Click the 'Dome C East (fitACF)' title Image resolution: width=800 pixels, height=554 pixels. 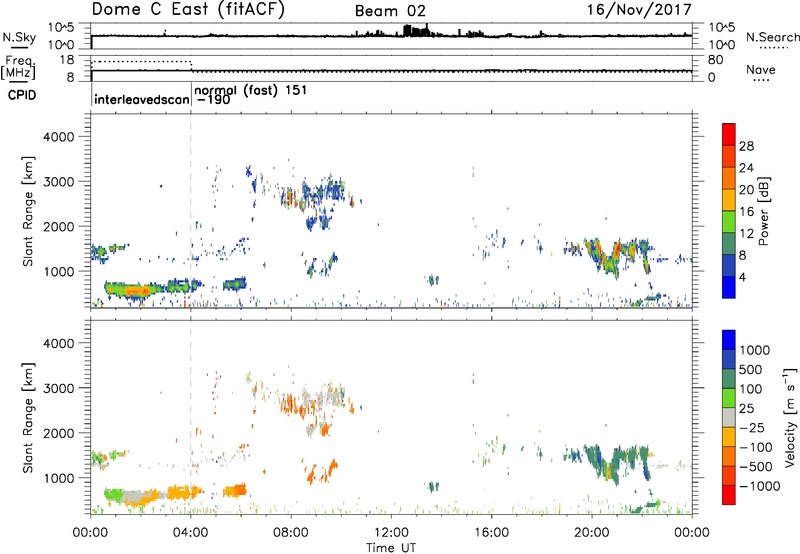pyautogui.click(x=187, y=9)
